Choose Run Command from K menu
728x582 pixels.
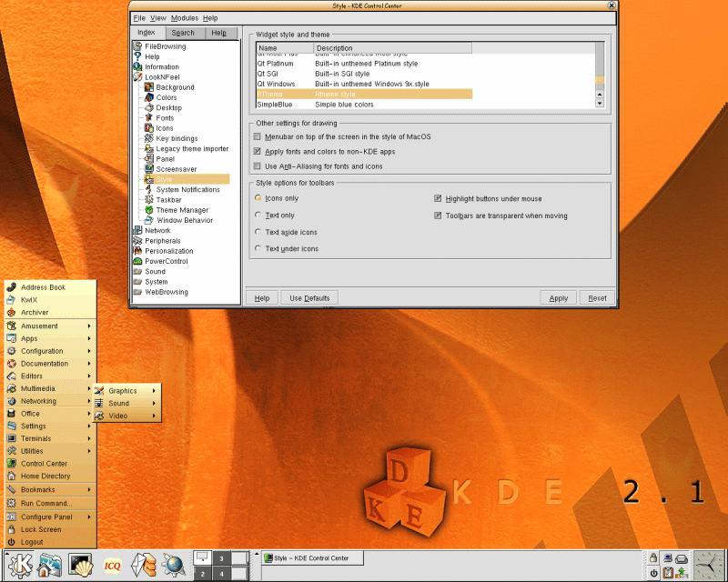(51, 503)
